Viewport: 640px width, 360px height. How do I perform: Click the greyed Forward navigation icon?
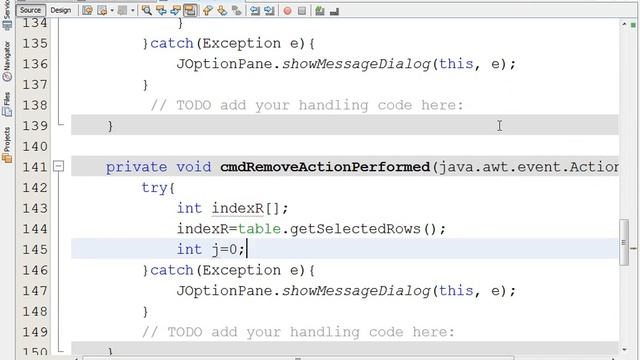[x=122, y=11]
